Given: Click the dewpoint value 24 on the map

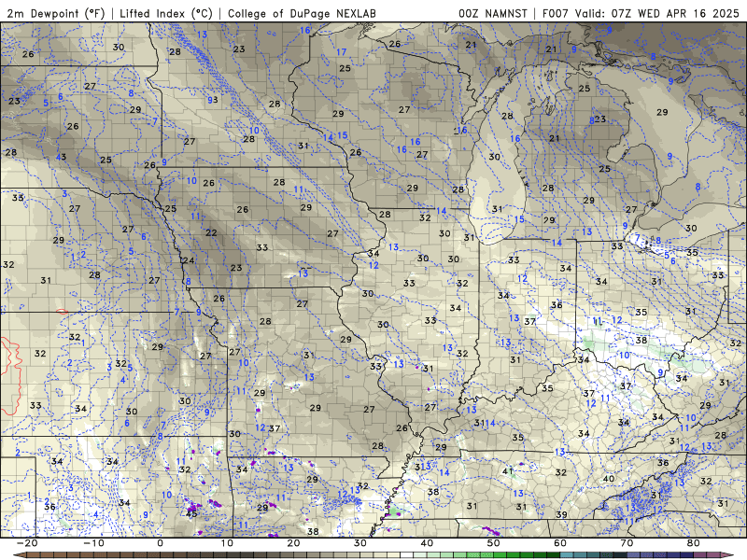Looking at the screenshot, I should pyautogui.click(x=189, y=260).
